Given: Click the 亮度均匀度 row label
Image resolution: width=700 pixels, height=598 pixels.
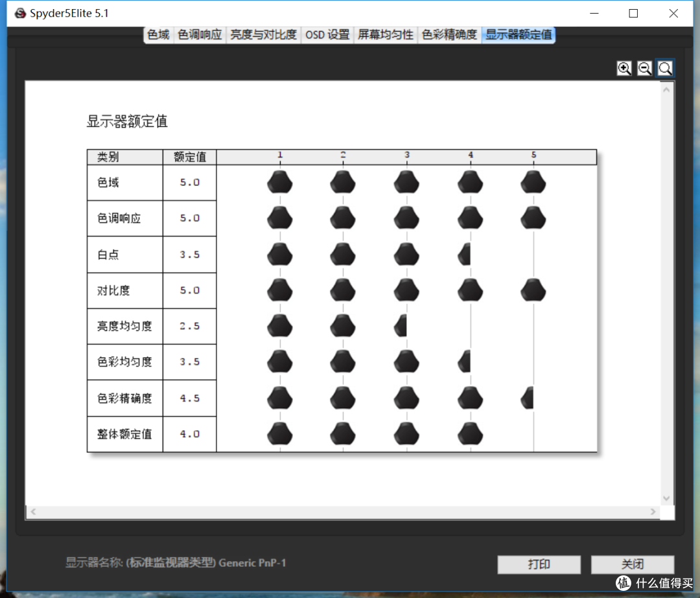Looking at the screenshot, I should [124, 327].
